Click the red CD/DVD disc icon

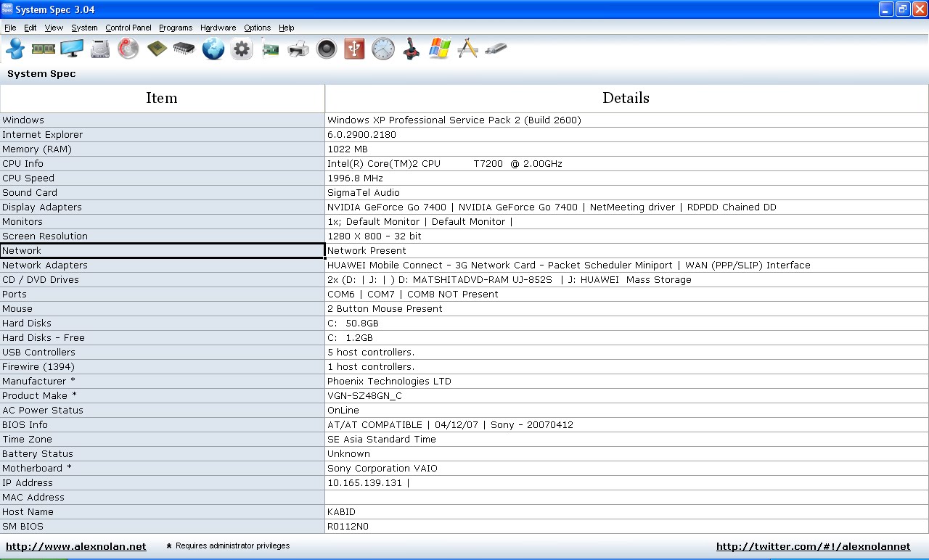point(128,49)
